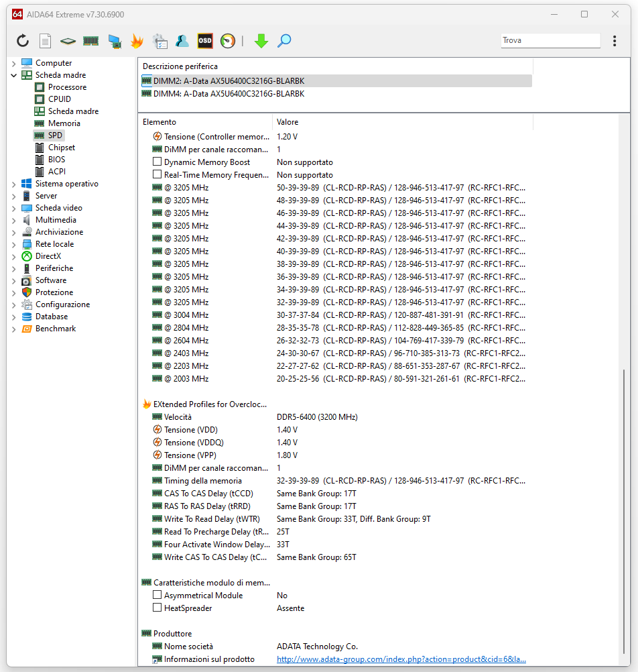Open the Chipset tree item
Screen dimensions: 638x672
pos(62,147)
